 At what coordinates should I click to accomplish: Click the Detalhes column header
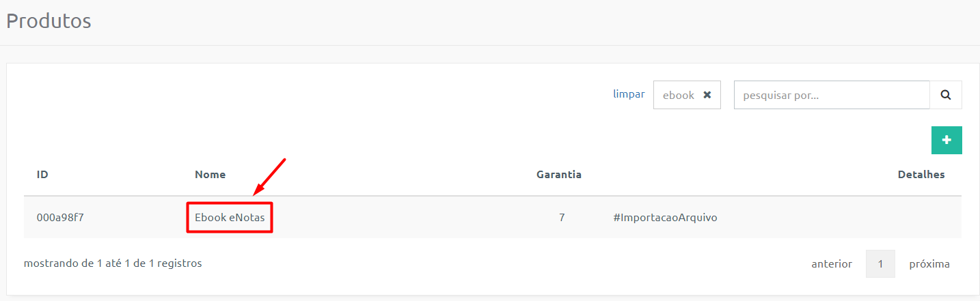tap(921, 175)
